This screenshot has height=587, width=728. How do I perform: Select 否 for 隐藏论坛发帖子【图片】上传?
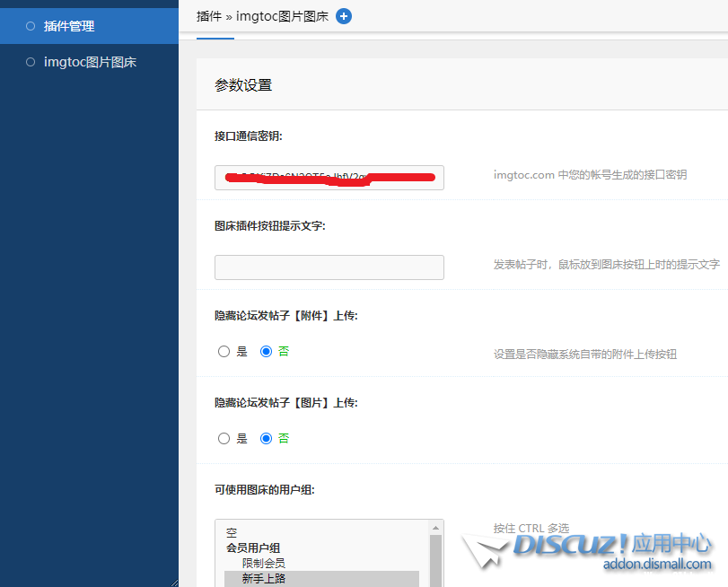pos(266,439)
